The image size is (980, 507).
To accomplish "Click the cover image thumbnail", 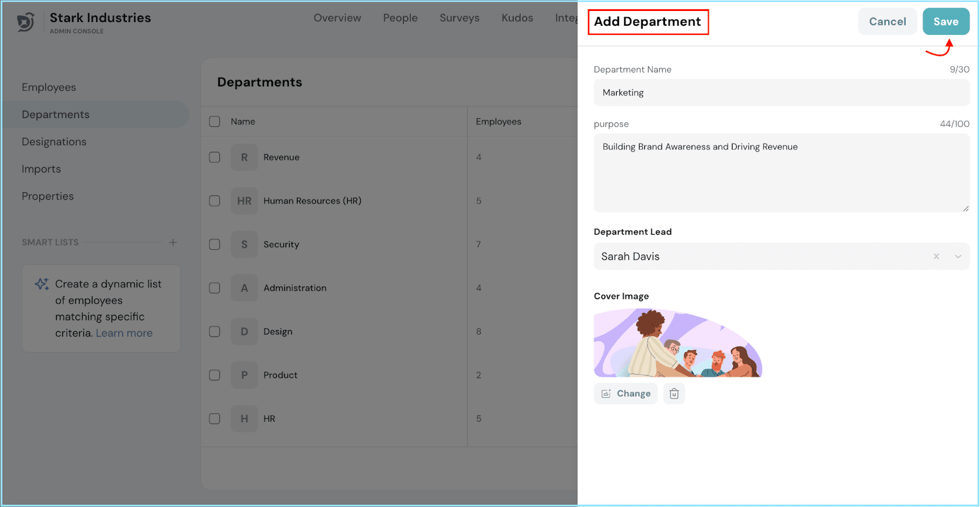I will pyautogui.click(x=677, y=343).
